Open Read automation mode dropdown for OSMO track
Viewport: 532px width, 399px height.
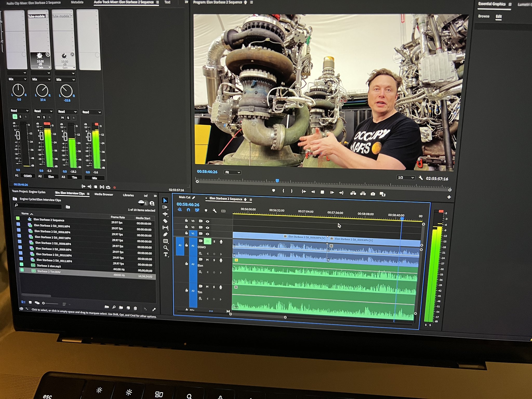[19, 111]
